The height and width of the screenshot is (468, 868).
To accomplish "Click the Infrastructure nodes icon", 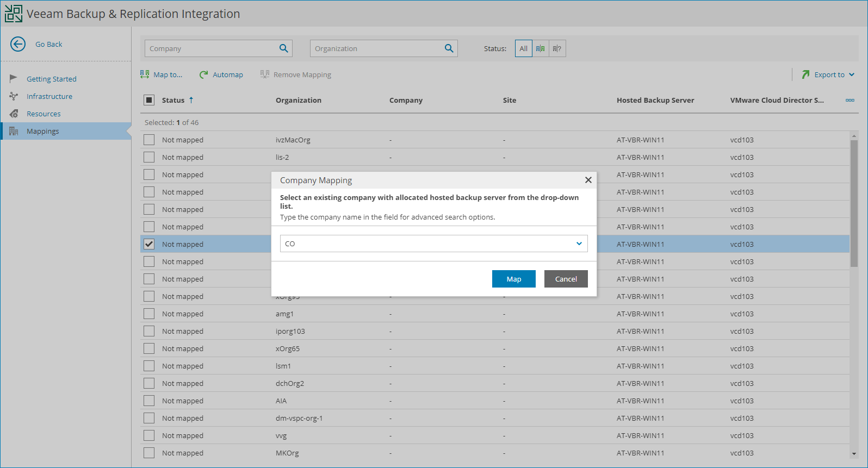I will coord(14,96).
